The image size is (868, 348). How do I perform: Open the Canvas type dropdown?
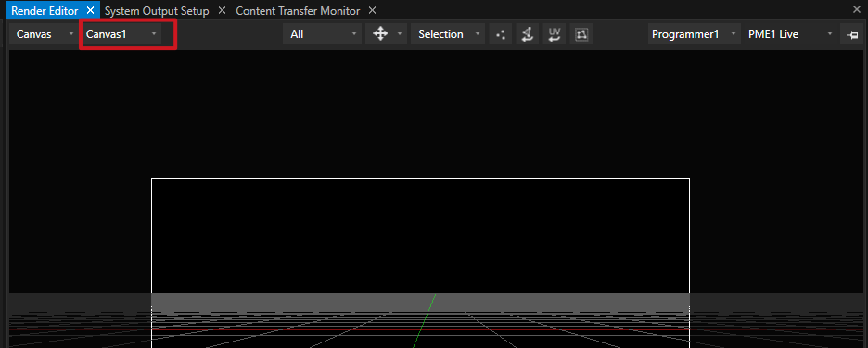click(44, 34)
